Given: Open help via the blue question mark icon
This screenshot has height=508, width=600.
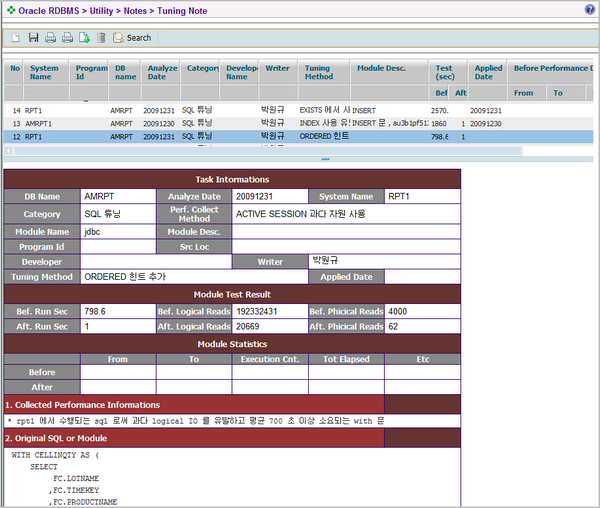Looking at the screenshot, I should (x=590, y=10).
